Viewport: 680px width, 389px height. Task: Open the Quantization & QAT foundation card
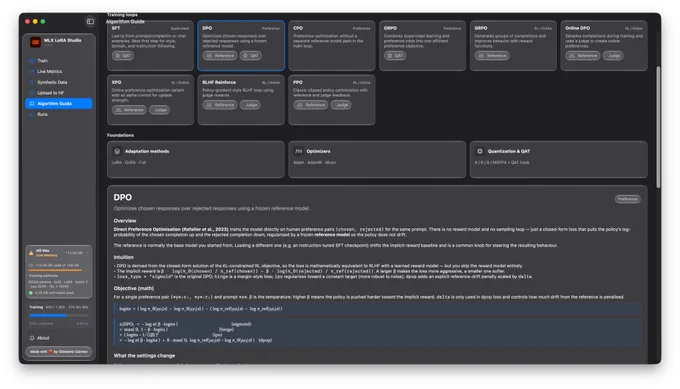point(559,159)
